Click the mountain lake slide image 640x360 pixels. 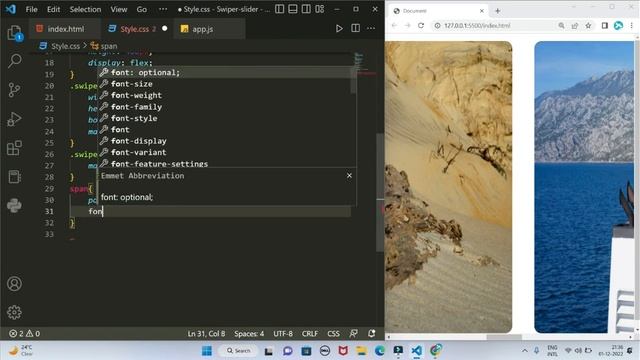[x=584, y=187]
